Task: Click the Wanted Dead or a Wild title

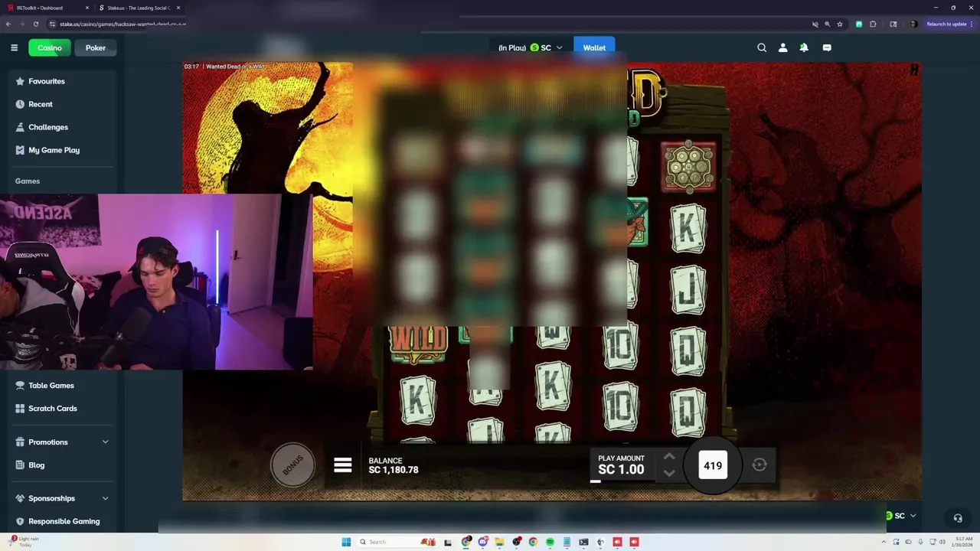Action: click(x=235, y=67)
